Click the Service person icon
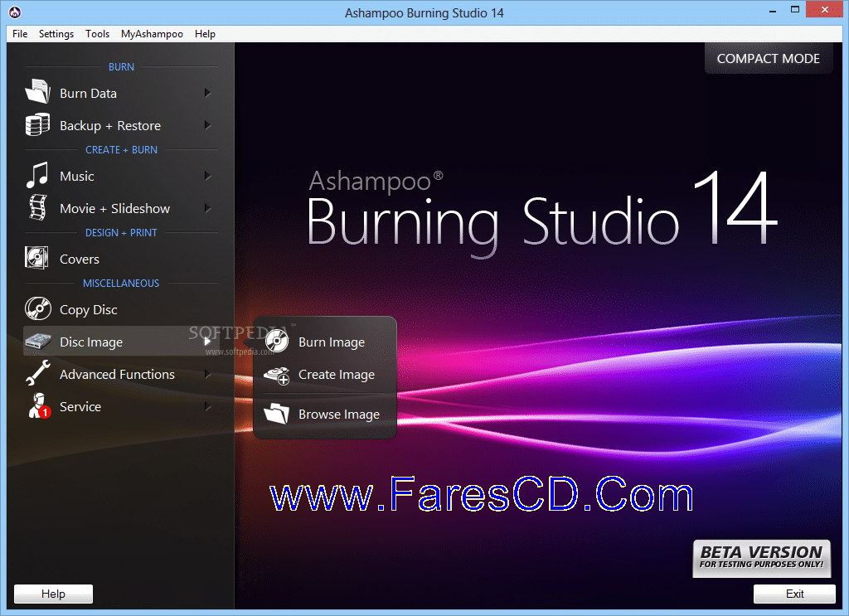 39,406
